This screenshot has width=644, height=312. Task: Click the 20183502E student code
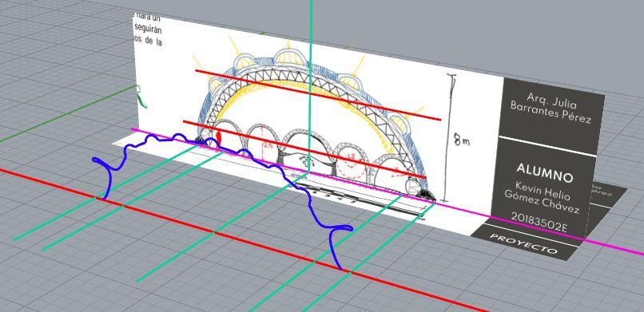pos(539,222)
